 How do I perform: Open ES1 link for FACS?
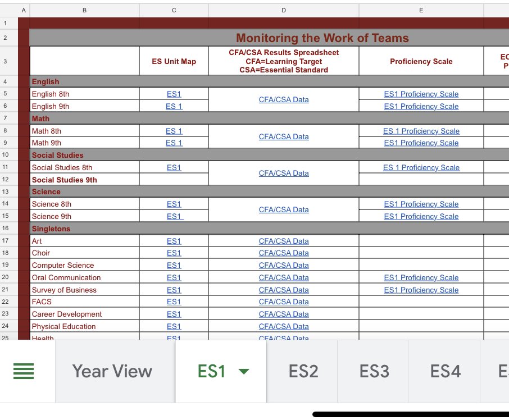point(174,302)
